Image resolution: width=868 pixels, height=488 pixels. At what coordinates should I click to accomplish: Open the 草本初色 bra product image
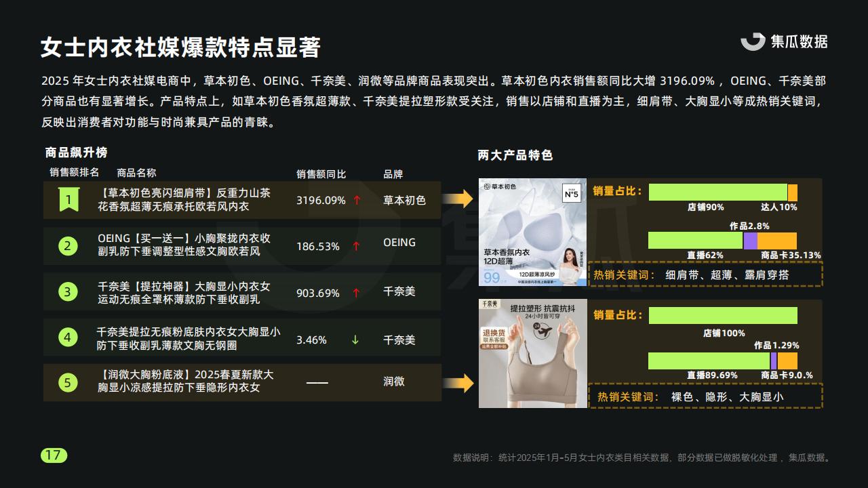tap(532, 232)
